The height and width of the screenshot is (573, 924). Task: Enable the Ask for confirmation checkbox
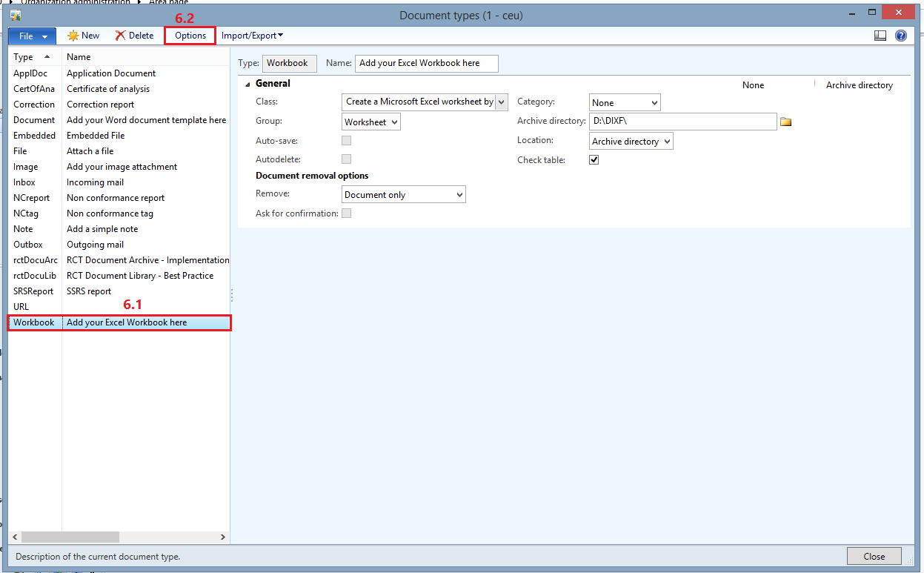346,213
